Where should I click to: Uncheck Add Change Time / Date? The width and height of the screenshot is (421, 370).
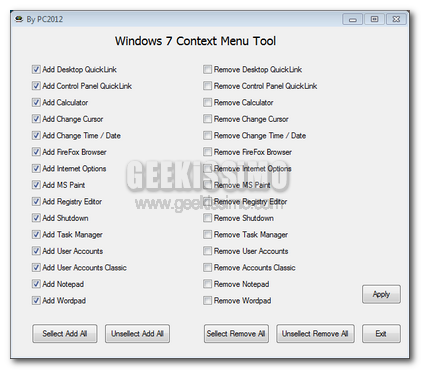[x=36, y=135]
